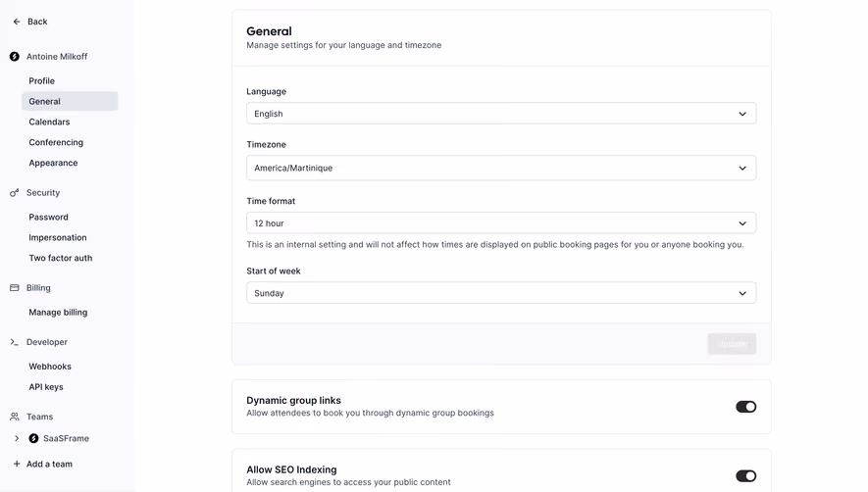This screenshot has height=492, width=868.
Task: Click the SaaSFrame team logo icon
Action: tap(33, 438)
